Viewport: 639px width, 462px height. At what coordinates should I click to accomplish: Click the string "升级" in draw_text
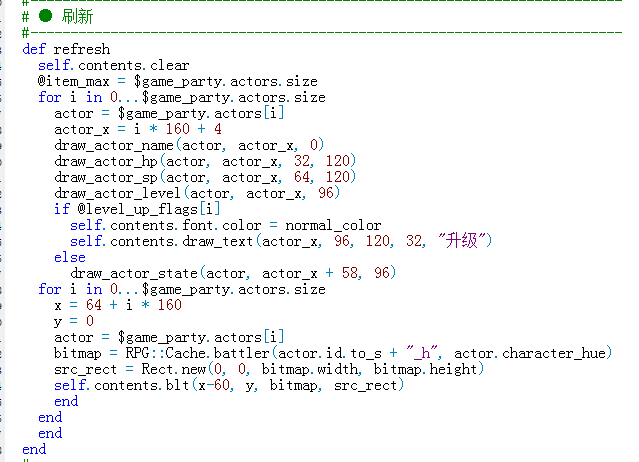[x=461, y=241]
